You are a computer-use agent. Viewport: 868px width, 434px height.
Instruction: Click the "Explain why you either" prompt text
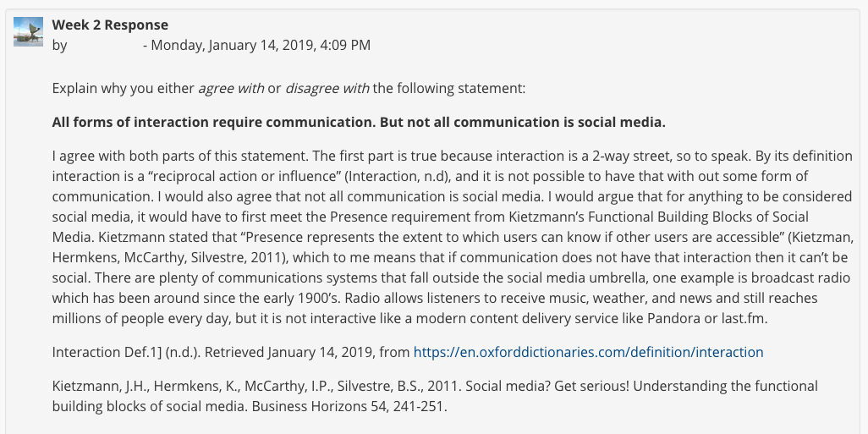click(124, 89)
